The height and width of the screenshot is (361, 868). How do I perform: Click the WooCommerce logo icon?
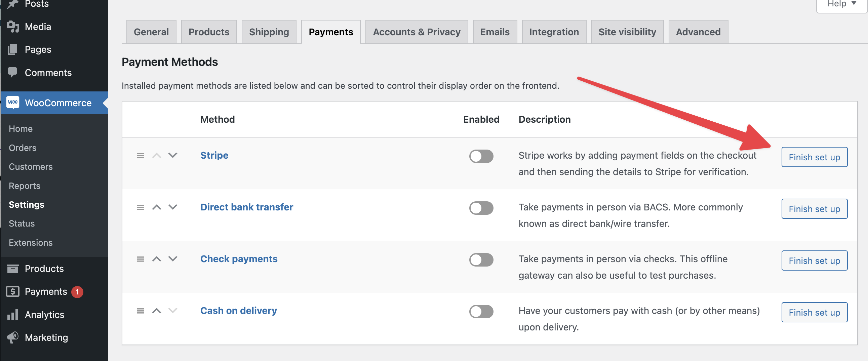(13, 103)
